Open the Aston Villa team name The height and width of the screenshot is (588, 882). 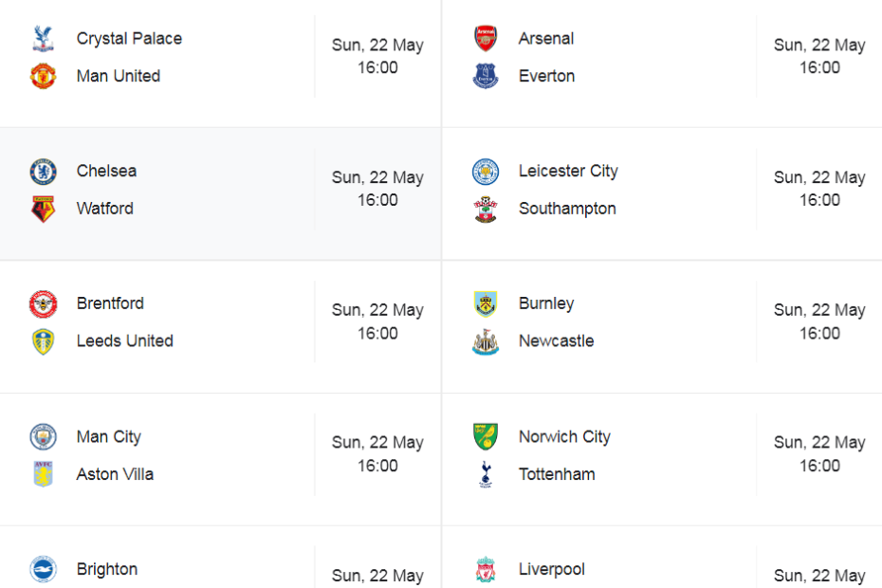tap(115, 474)
